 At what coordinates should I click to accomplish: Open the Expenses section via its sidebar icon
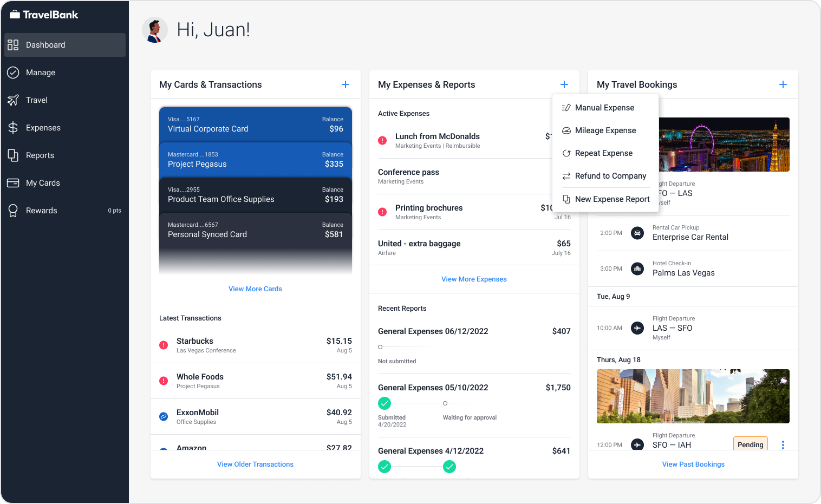click(13, 128)
